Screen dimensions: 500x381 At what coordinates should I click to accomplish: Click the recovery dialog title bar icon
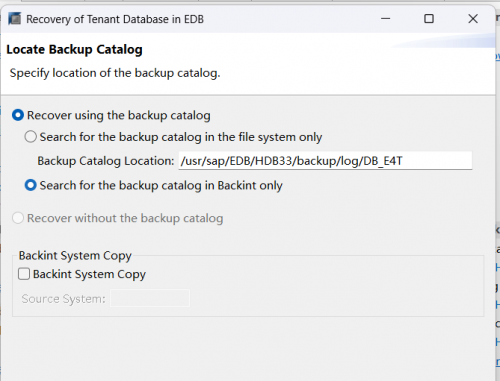(x=15, y=19)
